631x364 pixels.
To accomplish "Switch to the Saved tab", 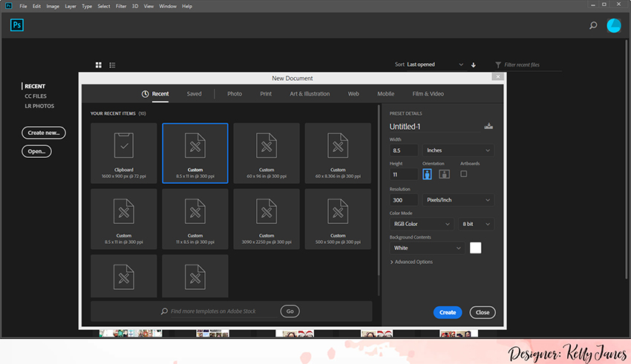I will point(194,94).
